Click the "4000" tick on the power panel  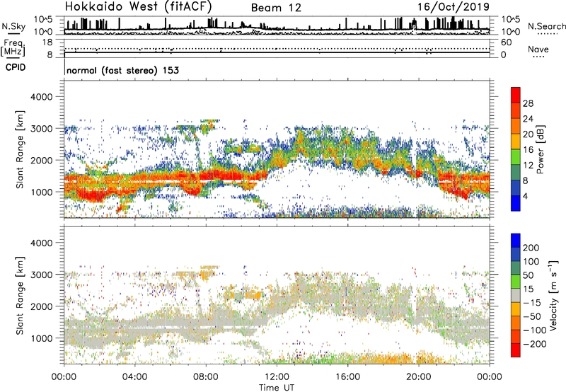tap(41, 97)
